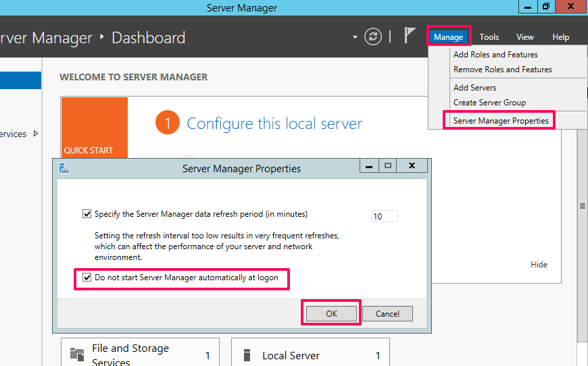Select Server Manager Properties entry
Viewport: 588px width, 366px height.
pyautogui.click(x=501, y=121)
